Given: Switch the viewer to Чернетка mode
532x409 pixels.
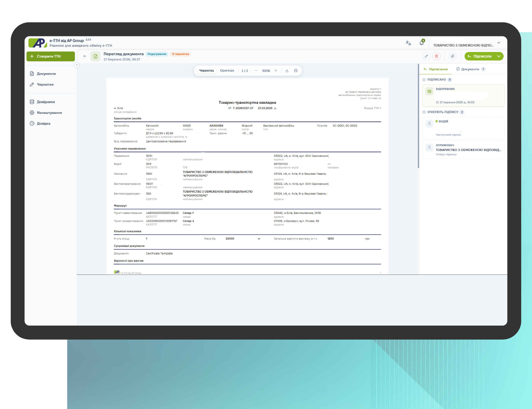Looking at the screenshot, I should tap(206, 71).
